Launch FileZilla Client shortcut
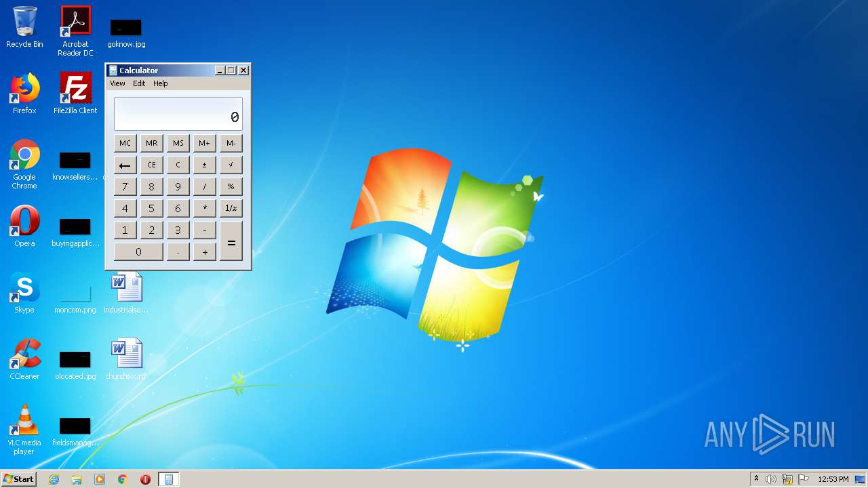Viewport: 868px width, 488px height. [x=75, y=94]
